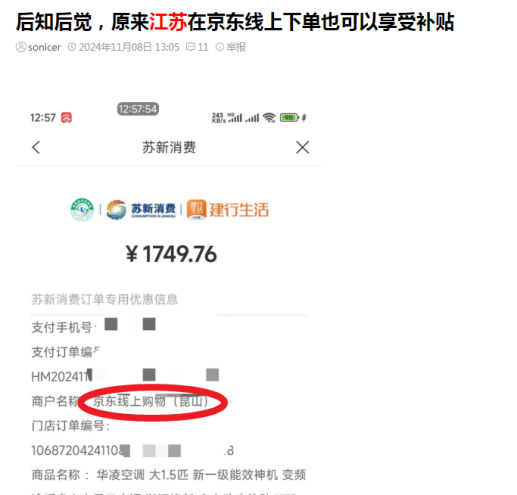The height and width of the screenshot is (495, 517).
Task: Click the red app notification icon by 12:57
Action: [66, 118]
